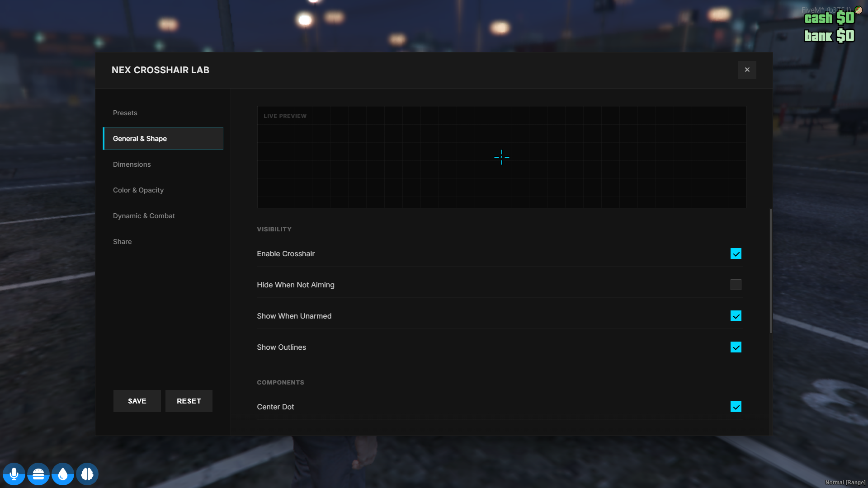Click the "Hide When Not Aiming" label
This screenshot has height=488, width=868.
click(x=296, y=285)
